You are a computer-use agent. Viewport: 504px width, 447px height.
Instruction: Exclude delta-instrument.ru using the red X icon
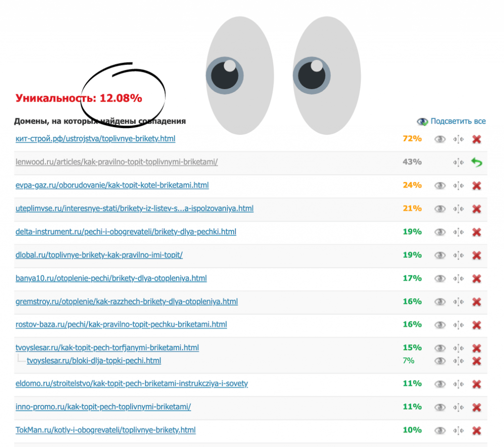pos(476,232)
